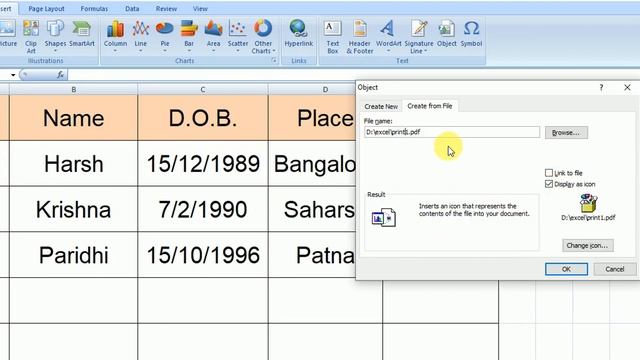Select the Patna cell

[x=312, y=255]
